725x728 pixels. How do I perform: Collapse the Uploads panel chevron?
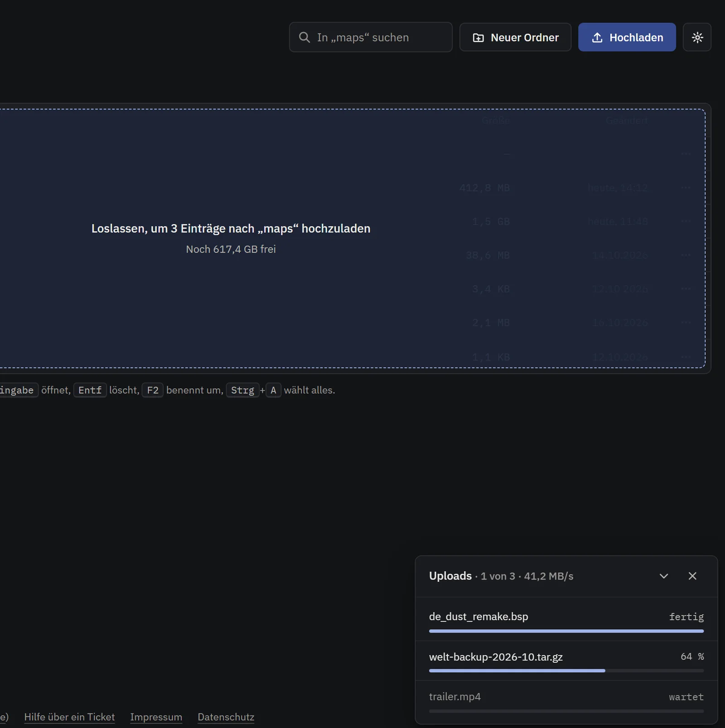(x=663, y=576)
